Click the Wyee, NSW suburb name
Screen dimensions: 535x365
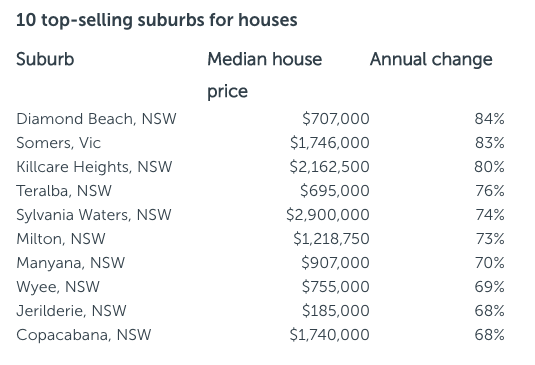[58, 287]
